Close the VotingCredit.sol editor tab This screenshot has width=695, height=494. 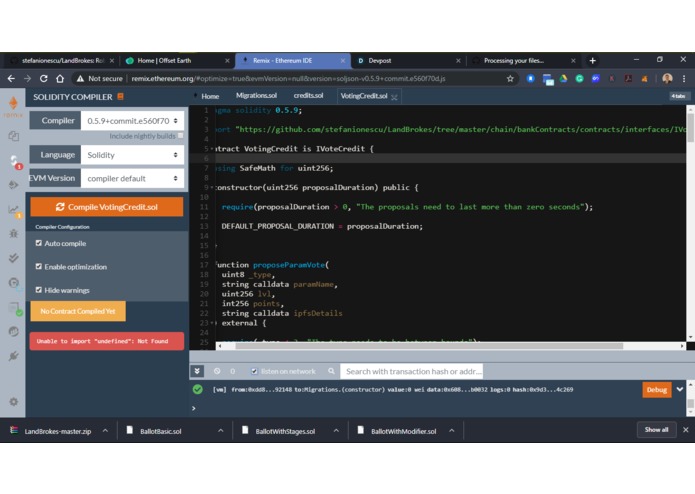coord(394,97)
